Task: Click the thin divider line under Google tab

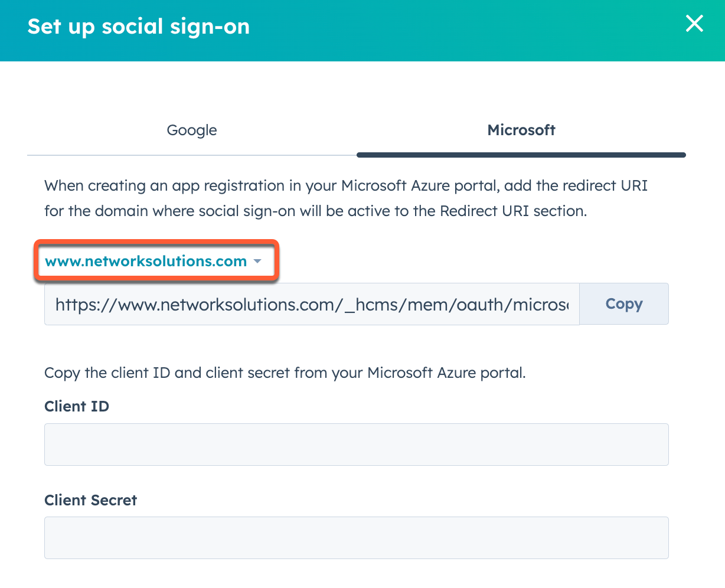Action: [x=192, y=155]
